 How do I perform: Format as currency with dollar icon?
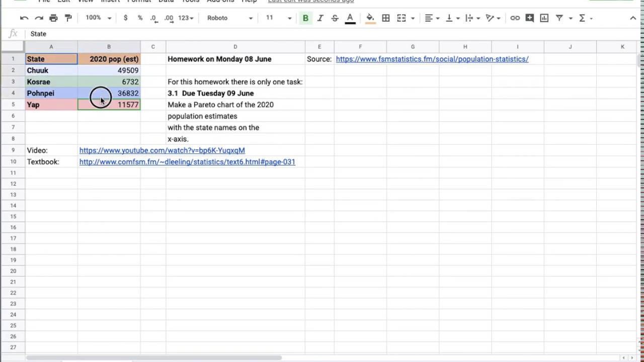(125, 18)
